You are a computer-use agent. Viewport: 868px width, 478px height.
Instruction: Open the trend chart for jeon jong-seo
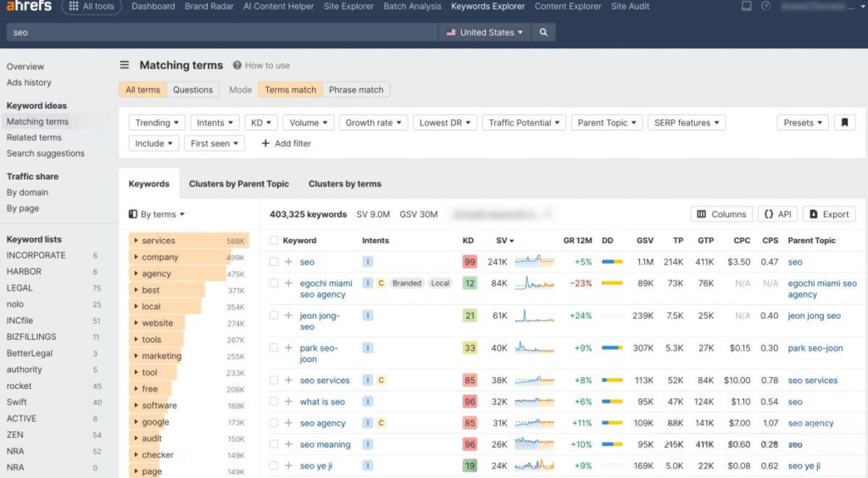click(x=534, y=315)
